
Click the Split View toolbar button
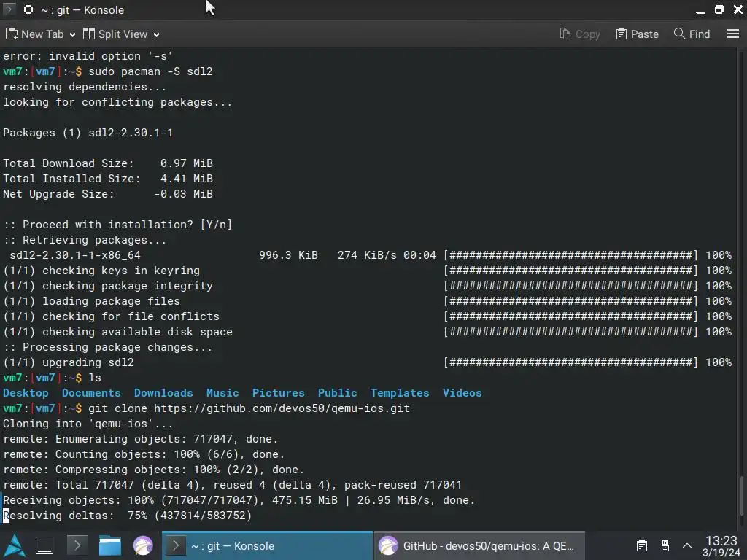pyautogui.click(x=115, y=34)
